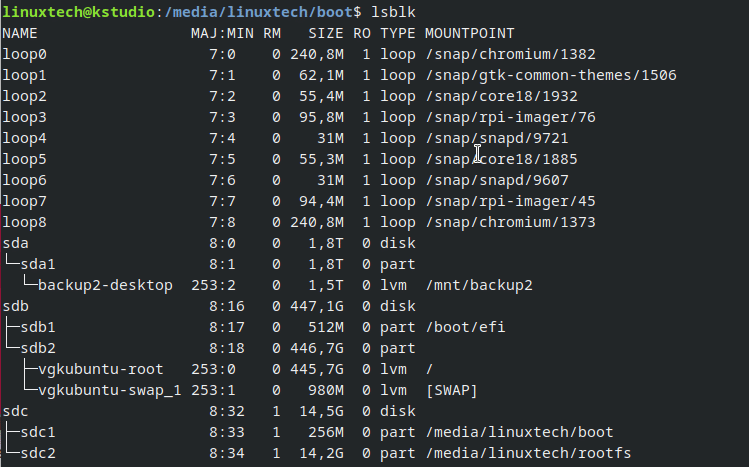Viewport: 749px width, 467px height.
Task: Click the /media/linuxtech/rootfs mountpoint
Action: pos(528,454)
